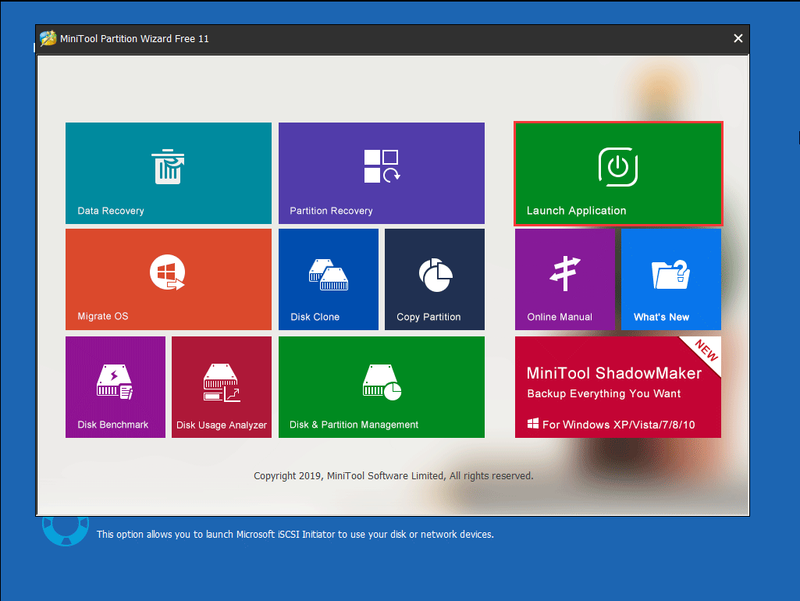Image resolution: width=800 pixels, height=601 pixels.
Task: Choose the Copy Partition pie chart icon
Action: (435, 275)
